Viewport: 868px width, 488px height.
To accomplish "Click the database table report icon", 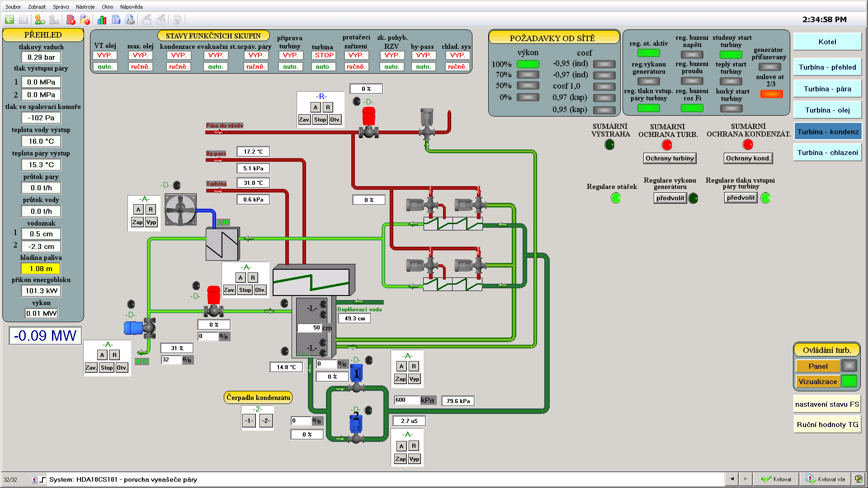I will click(116, 19).
